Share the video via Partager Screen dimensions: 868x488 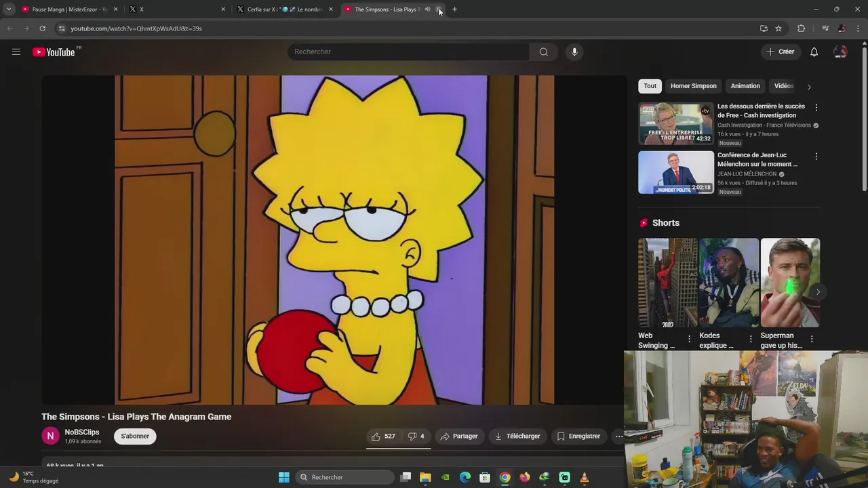coord(459,436)
